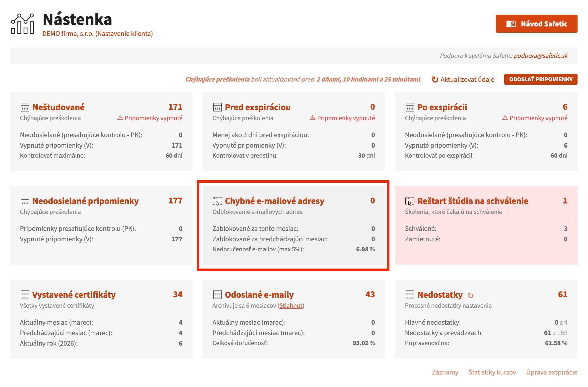Screen dimensions: 588x387
Task: Open the Neodosielané pripomienky card heading
Action: (85, 201)
